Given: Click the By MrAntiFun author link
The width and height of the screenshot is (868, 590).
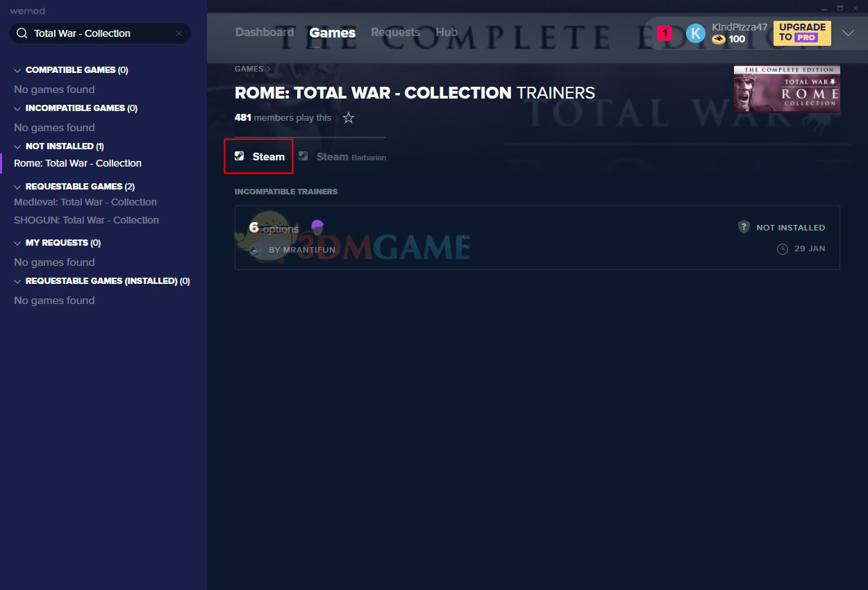Looking at the screenshot, I should pyautogui.click(x=302, y=250).
